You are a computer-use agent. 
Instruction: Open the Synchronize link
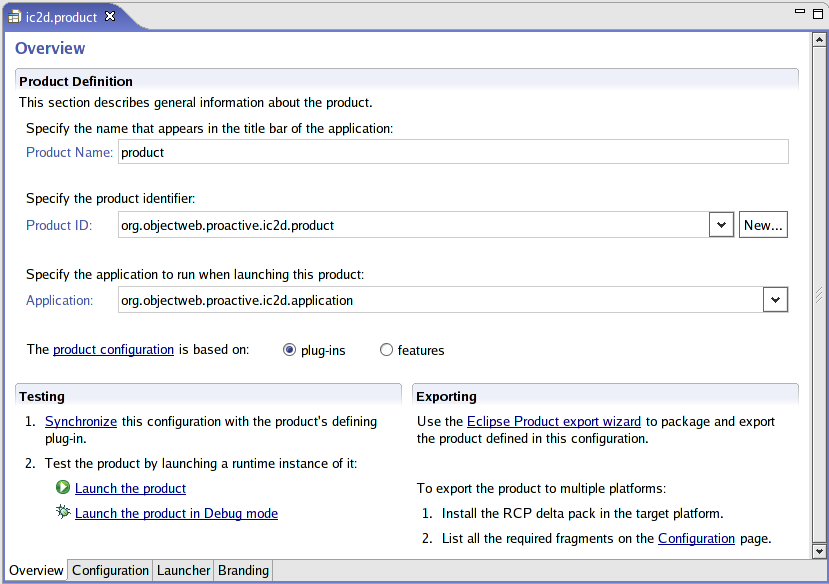click(x=81, y=422)
